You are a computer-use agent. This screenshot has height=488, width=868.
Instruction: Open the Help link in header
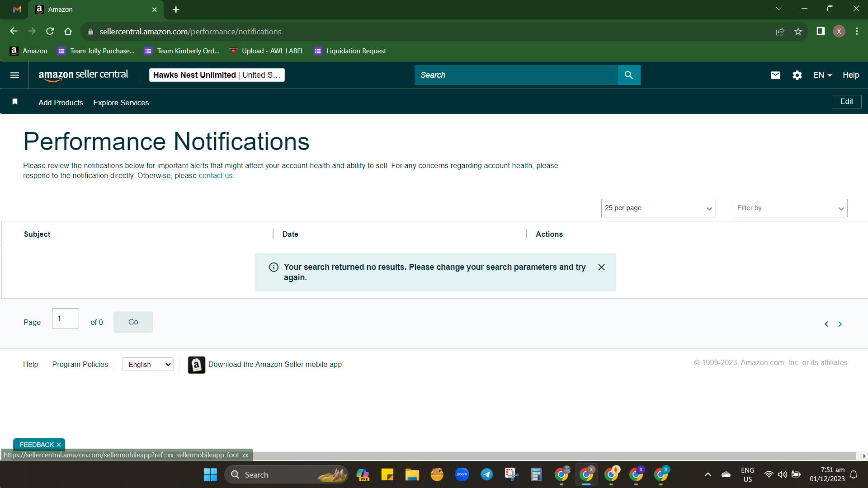(851, 75)
